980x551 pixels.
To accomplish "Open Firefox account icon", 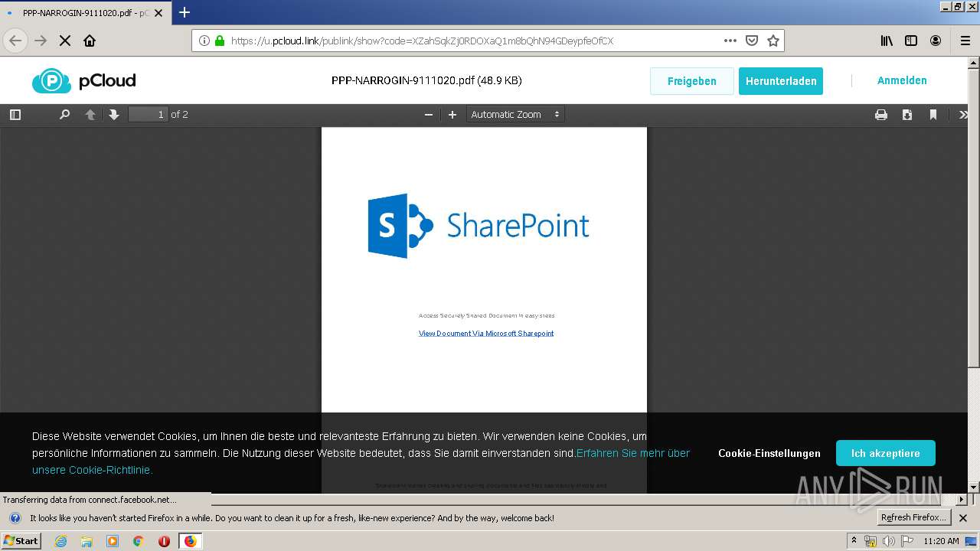I will 936,41.
